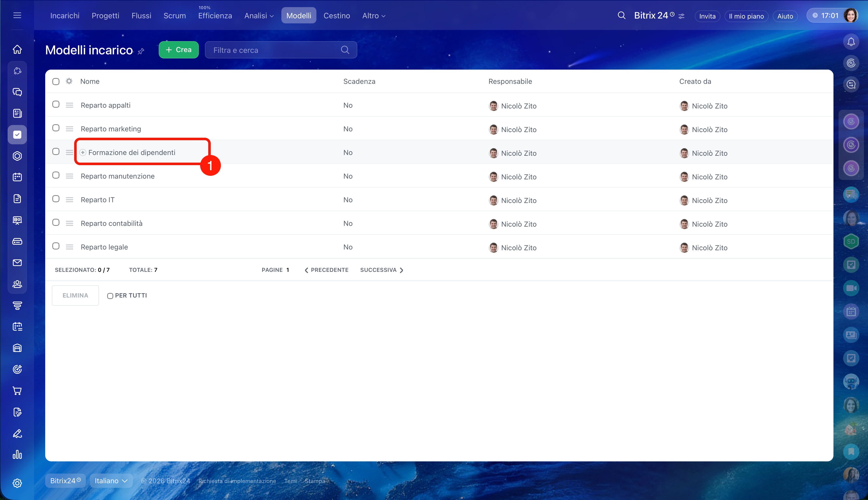Click the table settings gear icon
This screenshot has width=868, height=500.
pos(69,81)
